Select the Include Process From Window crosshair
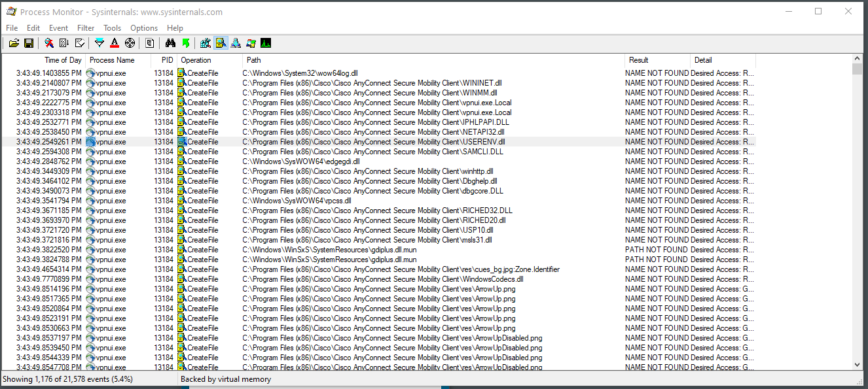868x389 pixels. tap(130, 43)
